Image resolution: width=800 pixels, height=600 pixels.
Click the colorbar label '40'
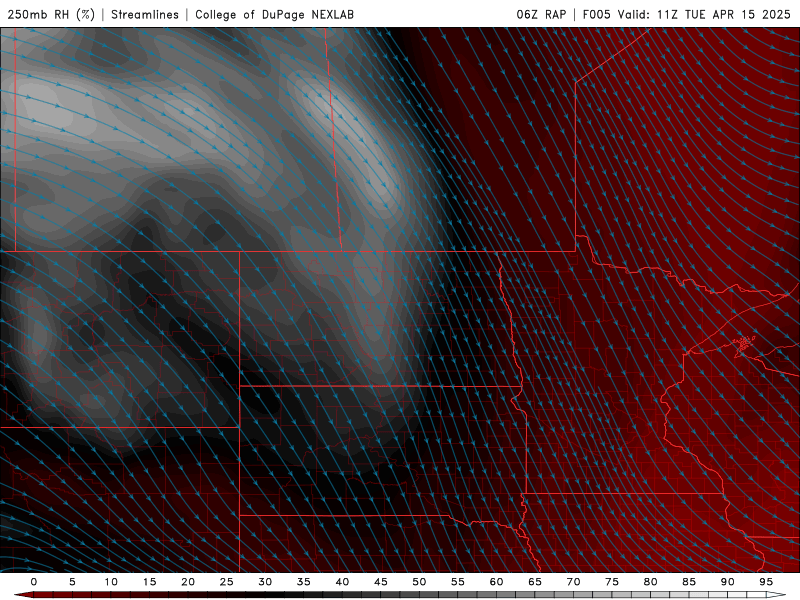[x=342, y=582]
